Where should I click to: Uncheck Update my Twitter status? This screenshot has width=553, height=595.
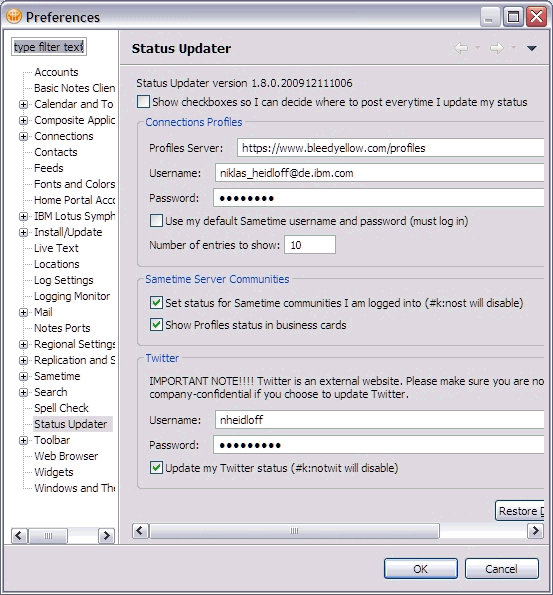(x=156, y=468)
